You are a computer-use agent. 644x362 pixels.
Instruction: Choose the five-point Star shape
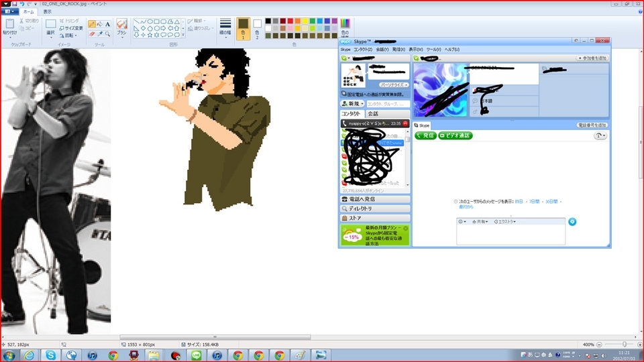coord(150,35)
